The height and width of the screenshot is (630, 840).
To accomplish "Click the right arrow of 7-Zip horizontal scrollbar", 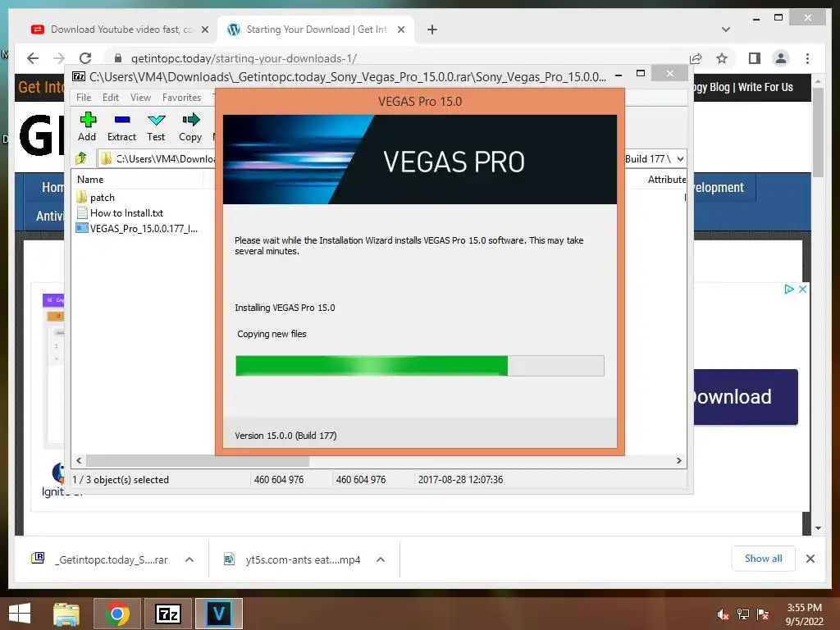I will tap(678, 461).
